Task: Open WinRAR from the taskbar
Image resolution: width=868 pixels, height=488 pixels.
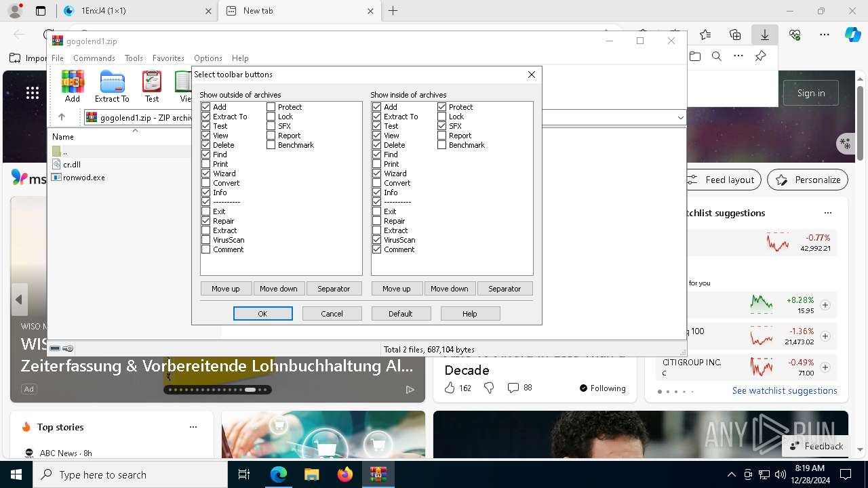Action: [x=378, y=474]
